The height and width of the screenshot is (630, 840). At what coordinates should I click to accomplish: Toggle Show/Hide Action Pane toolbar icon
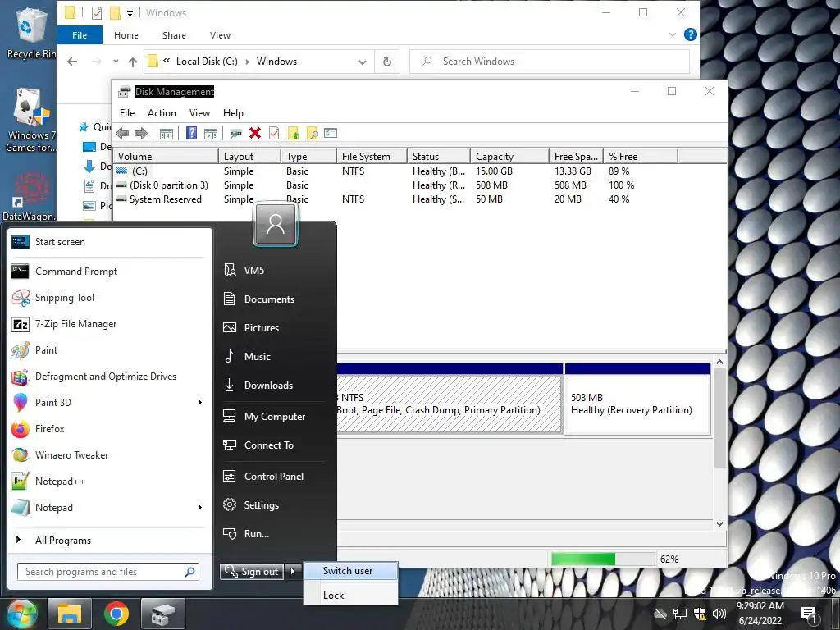(211, 134)
